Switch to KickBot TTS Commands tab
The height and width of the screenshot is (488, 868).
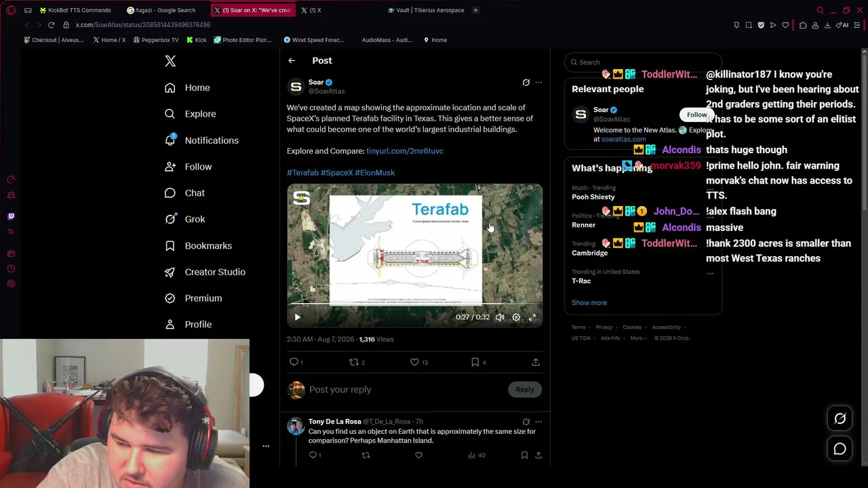point(75,10)
